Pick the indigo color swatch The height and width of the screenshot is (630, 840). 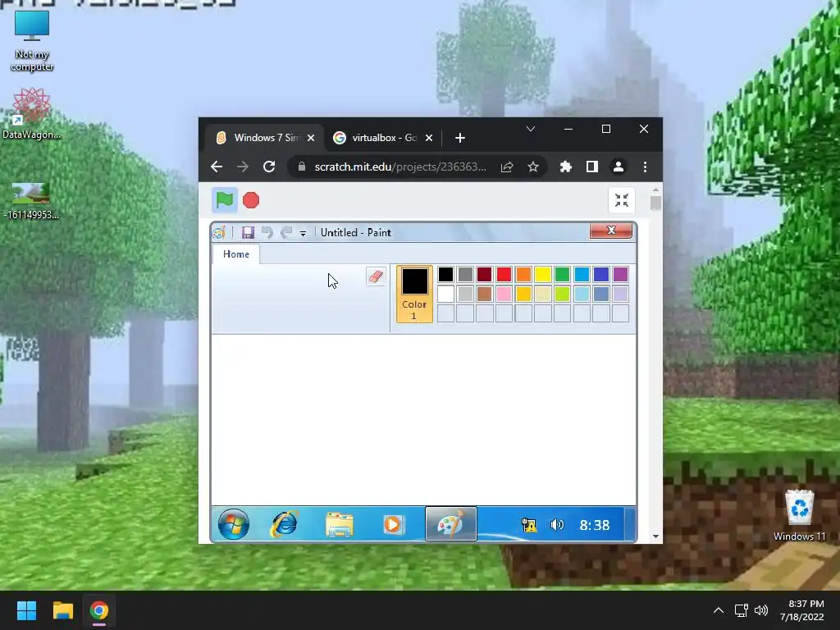click(x=601, y=274)
